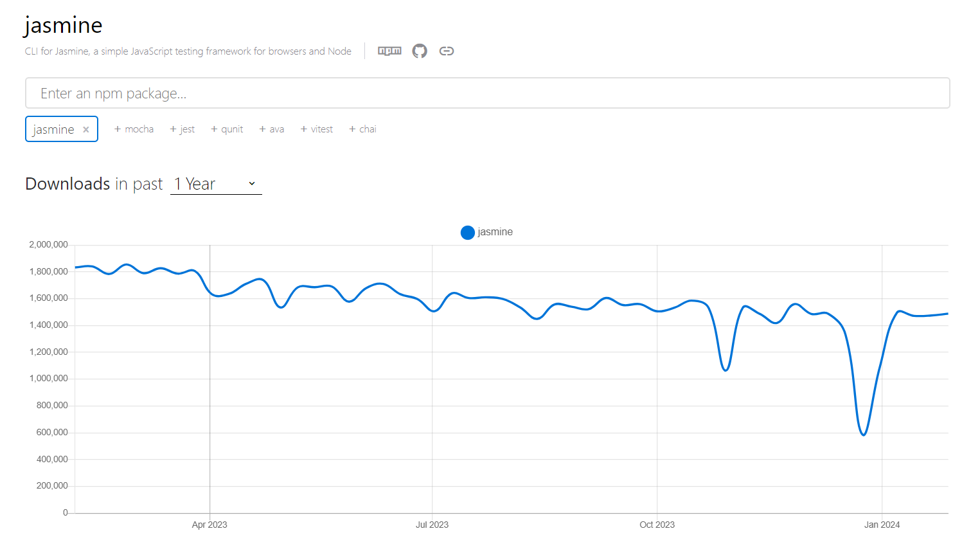Open the GitHub repository icon
Viewport: 980px width, 558px height.
(420, 51)
